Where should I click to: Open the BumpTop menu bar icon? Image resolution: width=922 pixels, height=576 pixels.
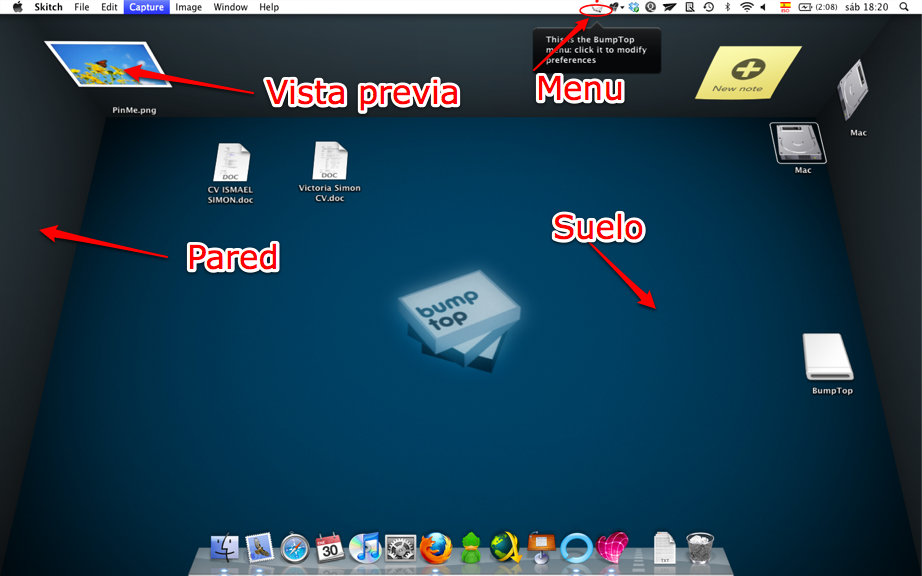pos(596,8)
